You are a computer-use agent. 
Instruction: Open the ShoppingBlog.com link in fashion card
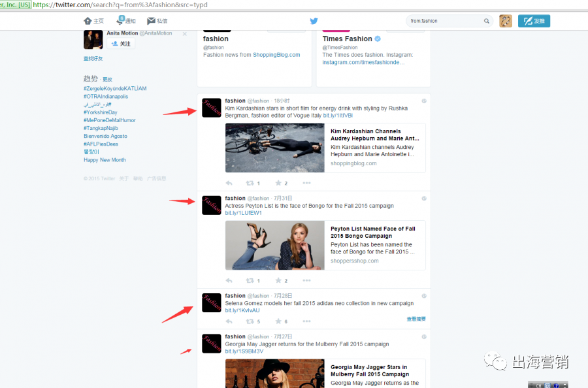(x=276, y=55)
